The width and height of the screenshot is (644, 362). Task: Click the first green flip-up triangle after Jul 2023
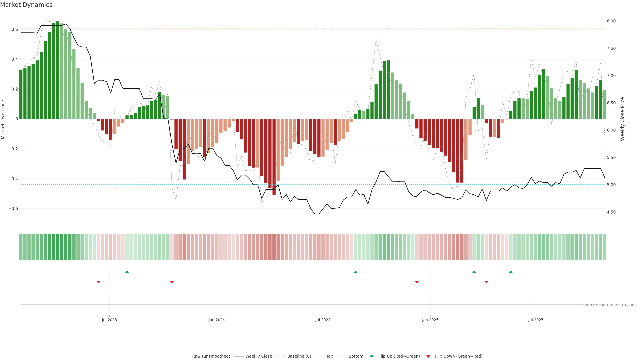[x=127, y=272]
